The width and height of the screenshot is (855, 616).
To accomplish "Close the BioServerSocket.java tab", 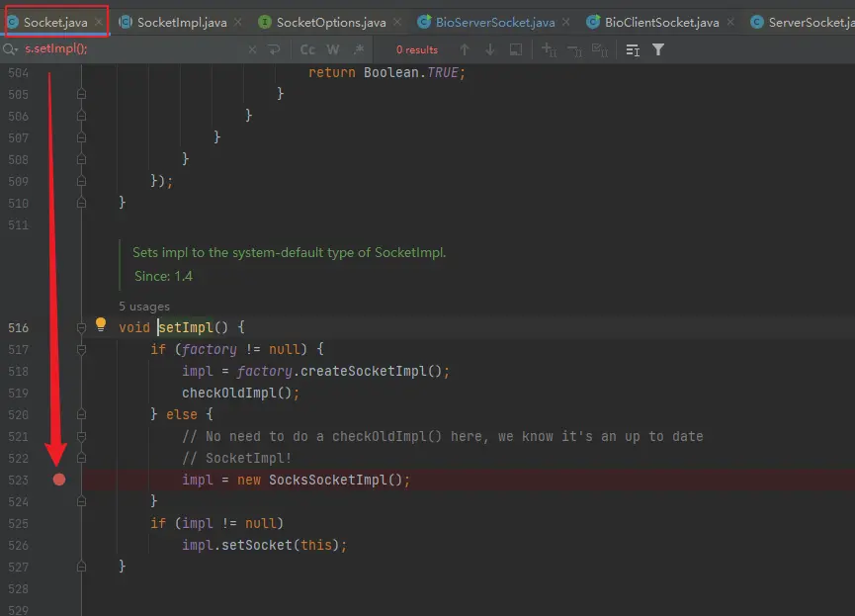I will 566,22.
